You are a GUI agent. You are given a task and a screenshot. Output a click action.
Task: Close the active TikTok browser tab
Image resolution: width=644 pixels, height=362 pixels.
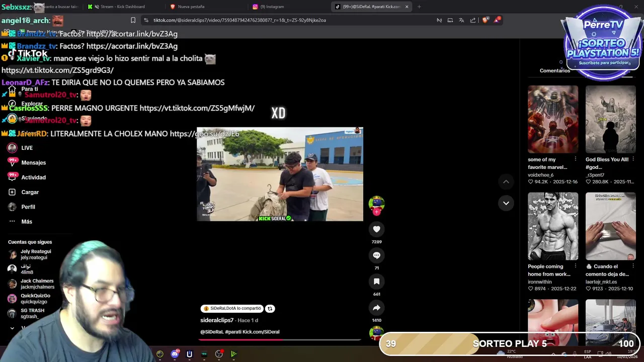[407, 7]
